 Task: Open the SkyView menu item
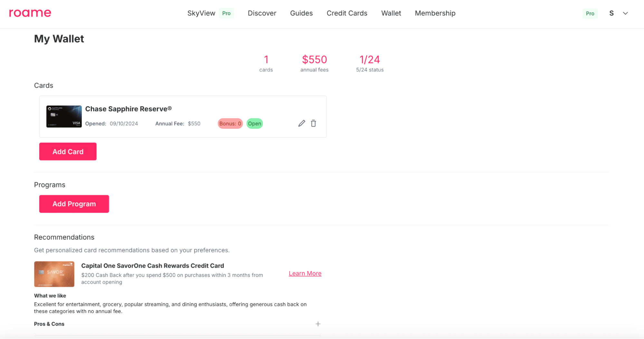(201, 13)
